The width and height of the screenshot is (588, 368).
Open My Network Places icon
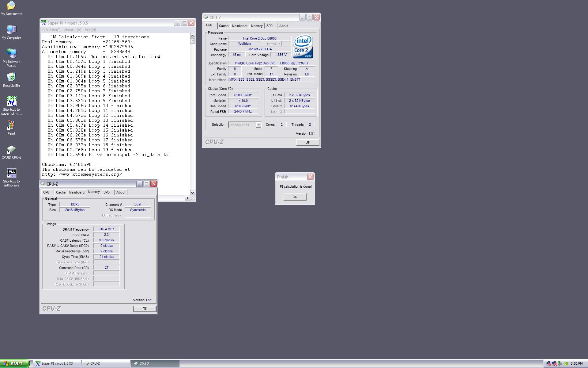pyautogui.click(x=11, y=58)
